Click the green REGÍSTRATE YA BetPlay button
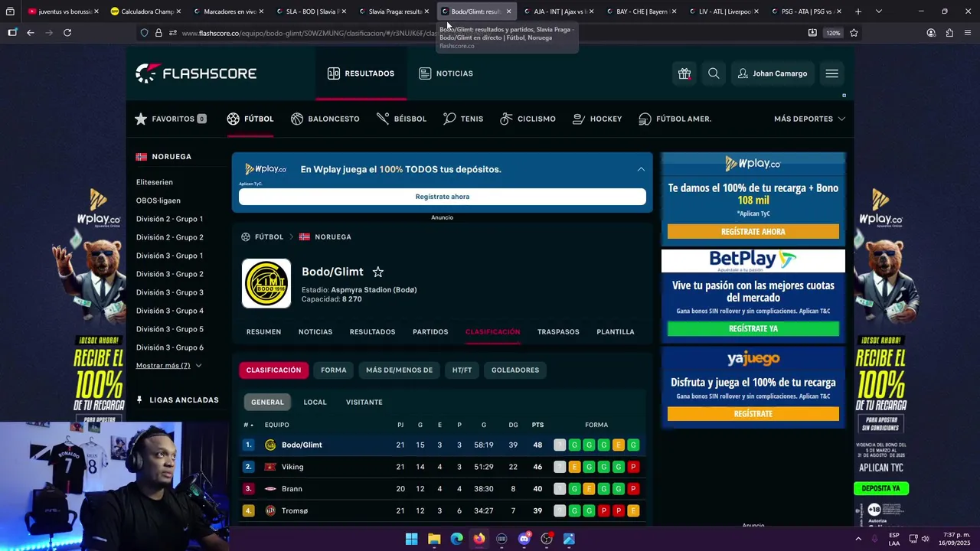 (753, 329)
